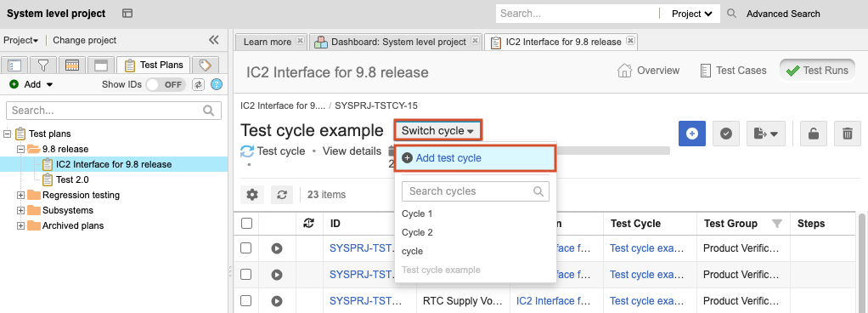Close the Dashboard: System level project tab
The width and height of the screenshot is (868, 313).
coord(475,41)
